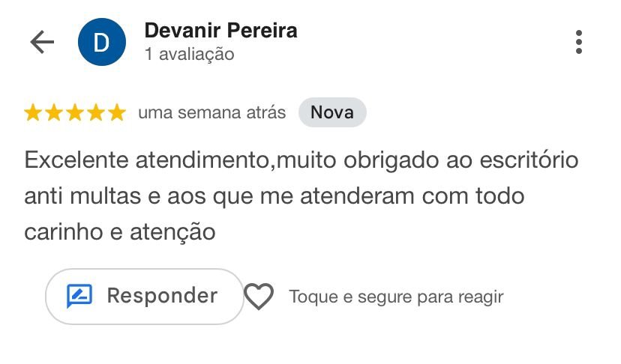Click the '1 avaliação' review count
Viewport: 621px width, 364px height.
pos(190,55)
